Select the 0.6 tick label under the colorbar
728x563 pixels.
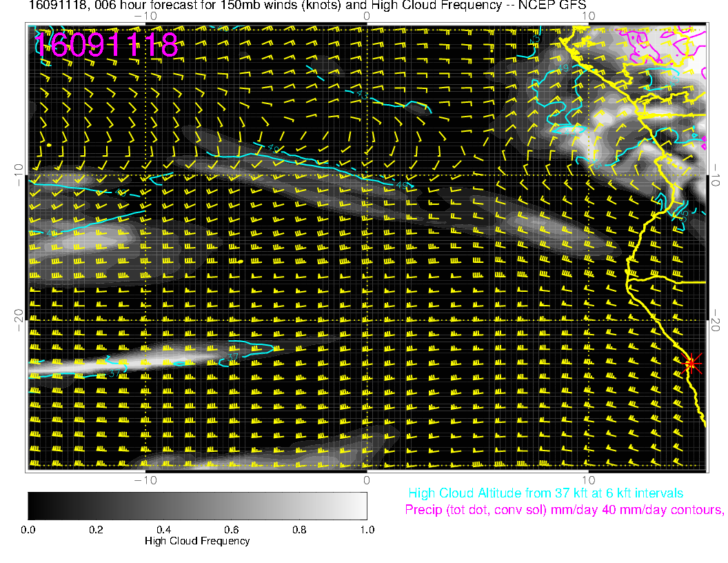(x=231, y=530)
